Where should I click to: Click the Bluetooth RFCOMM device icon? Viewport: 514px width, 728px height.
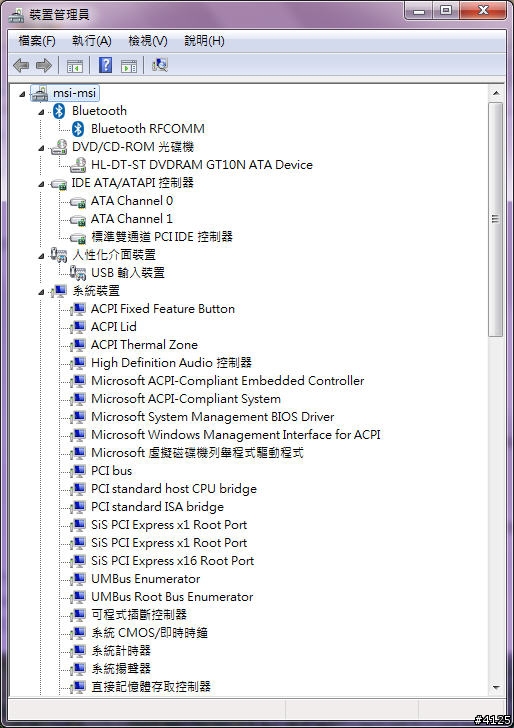coord(78,129)
